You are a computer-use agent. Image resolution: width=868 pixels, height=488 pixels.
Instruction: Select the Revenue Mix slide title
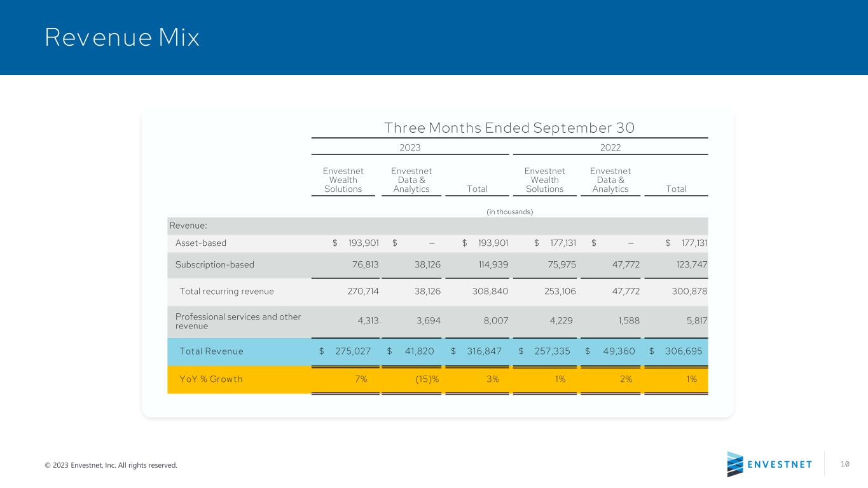tap(122, 38)
